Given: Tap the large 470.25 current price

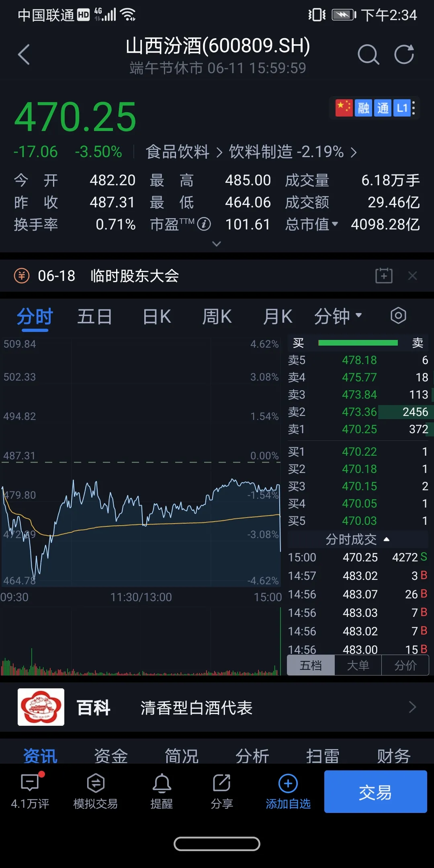Looking at the screenshot, I should (x=76, y=117).
